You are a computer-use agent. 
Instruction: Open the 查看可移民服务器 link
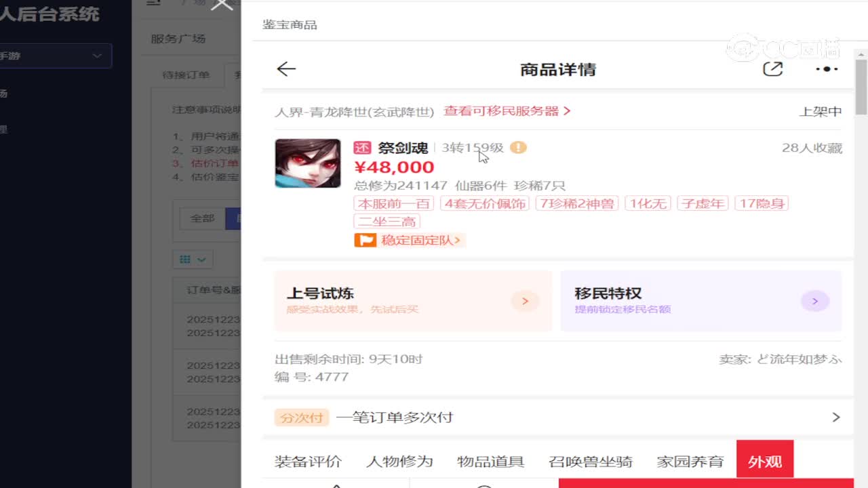point(502,111)
